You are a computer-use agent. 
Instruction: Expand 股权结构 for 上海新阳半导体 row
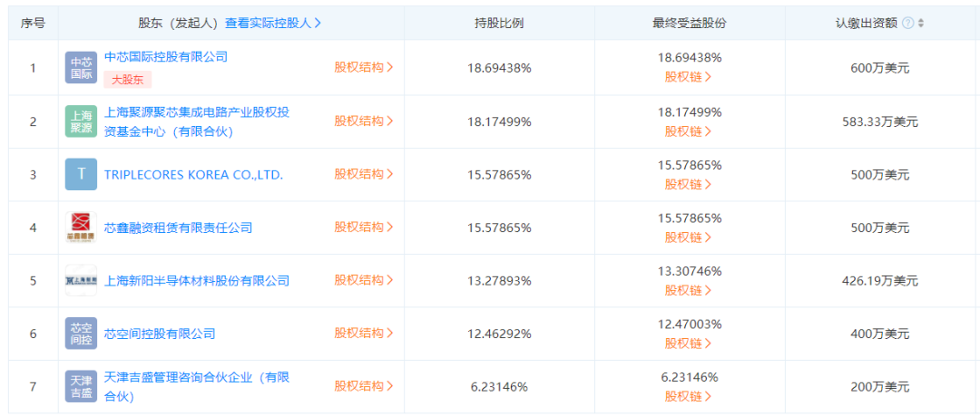[364, 280]
